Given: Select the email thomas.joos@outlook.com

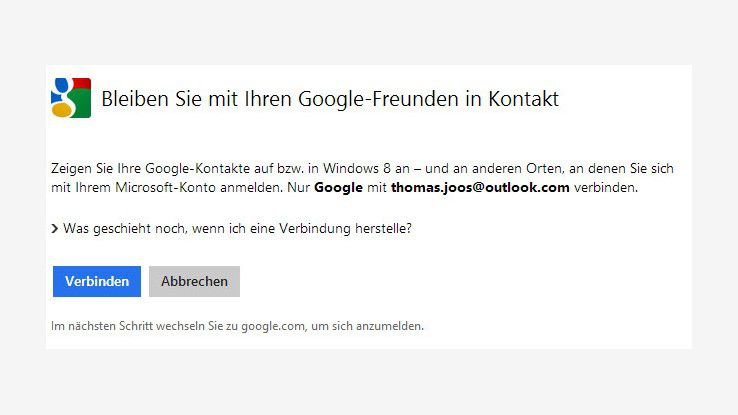Looking at the screenshot, I should [468, 187].
